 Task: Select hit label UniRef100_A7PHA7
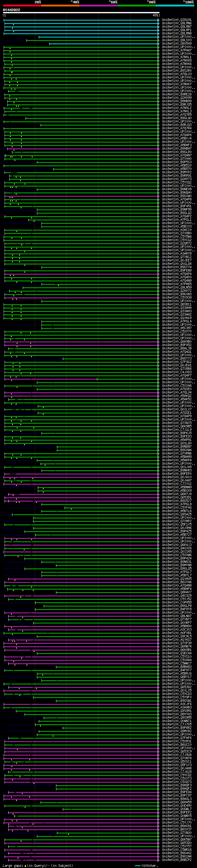pyautogui.click(x=177, y=50)
